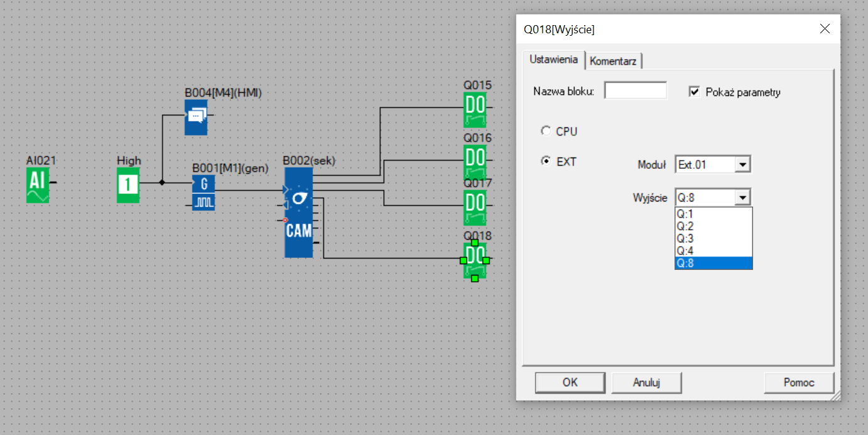This screenshot has height=435, width=868.
Task: Select the Q016 digital output block
Action: [x=475, y=161]
